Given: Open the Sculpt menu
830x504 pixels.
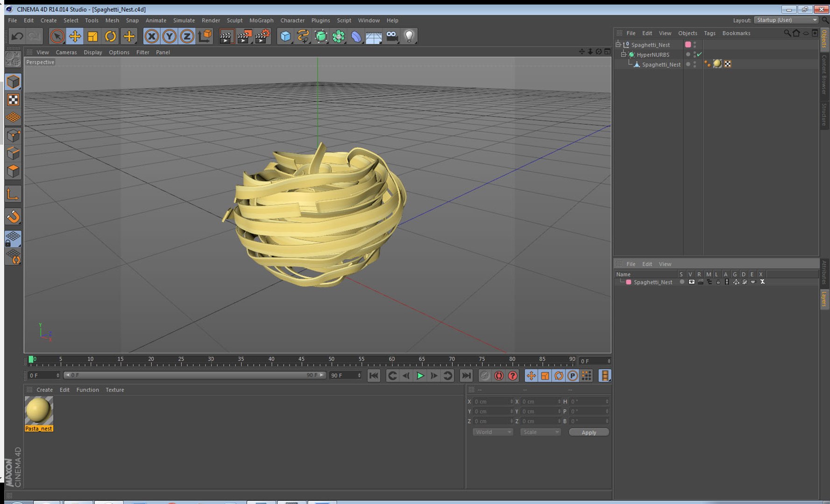Looking at the screenshot, I should click(234, 21).
